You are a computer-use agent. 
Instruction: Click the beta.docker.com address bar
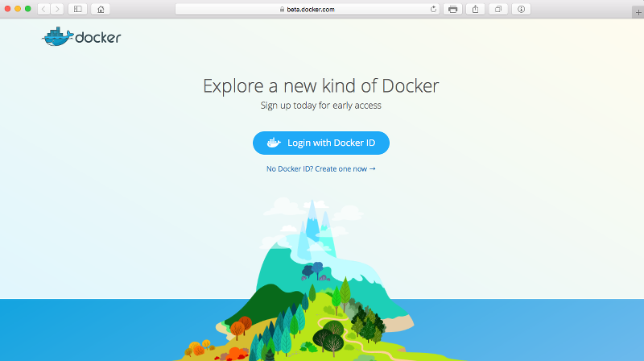click(308, 9)
